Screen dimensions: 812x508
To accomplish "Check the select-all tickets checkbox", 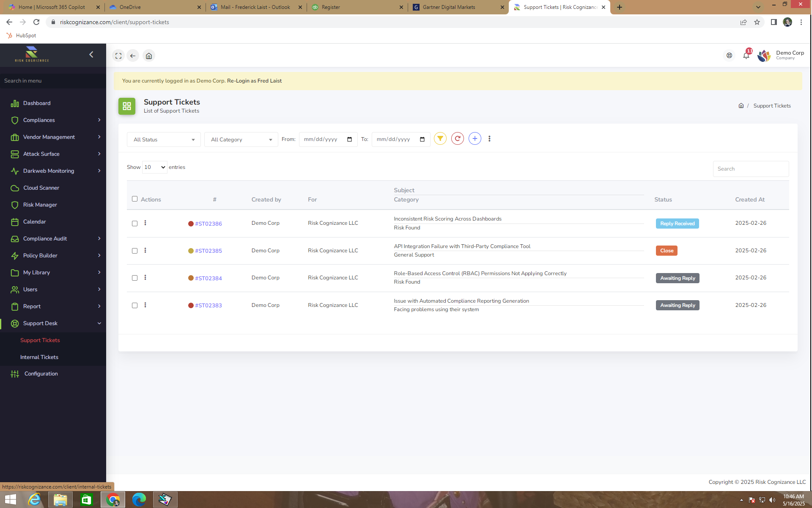I will point(134,199).
